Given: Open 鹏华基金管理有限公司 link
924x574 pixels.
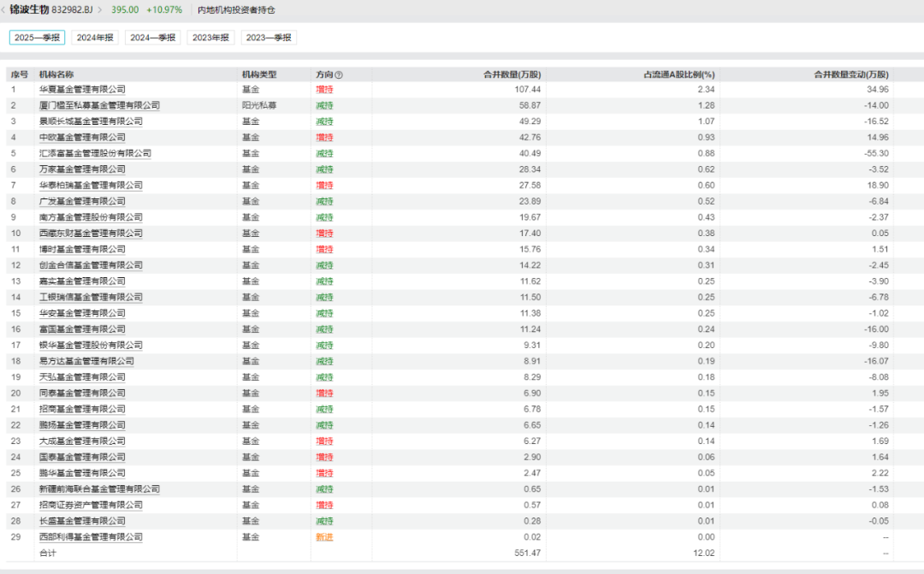Looking at the screenshot, I should (82, 473).
